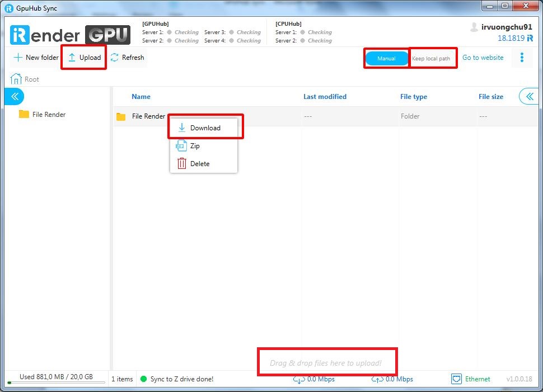Image resolution: width=543 pixels, height=392 pixels.
Task: Click the New folder plus icon
Action: pyautogui.click(x=18, y=58)
